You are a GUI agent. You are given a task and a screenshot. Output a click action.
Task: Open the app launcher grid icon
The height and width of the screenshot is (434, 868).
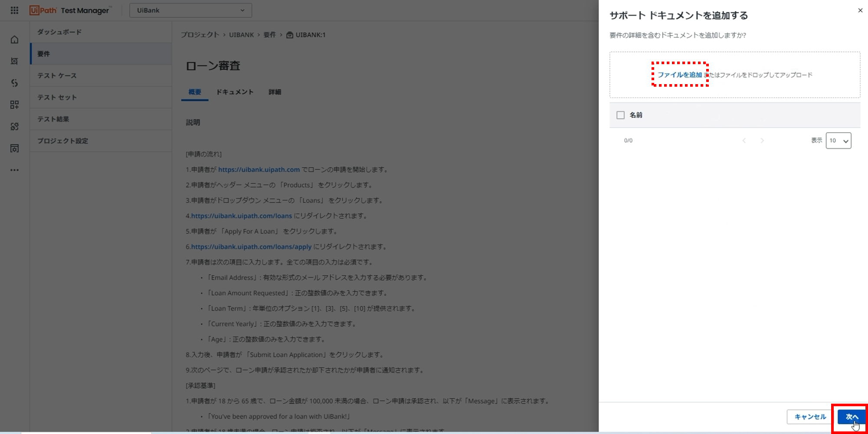[14, 10]
